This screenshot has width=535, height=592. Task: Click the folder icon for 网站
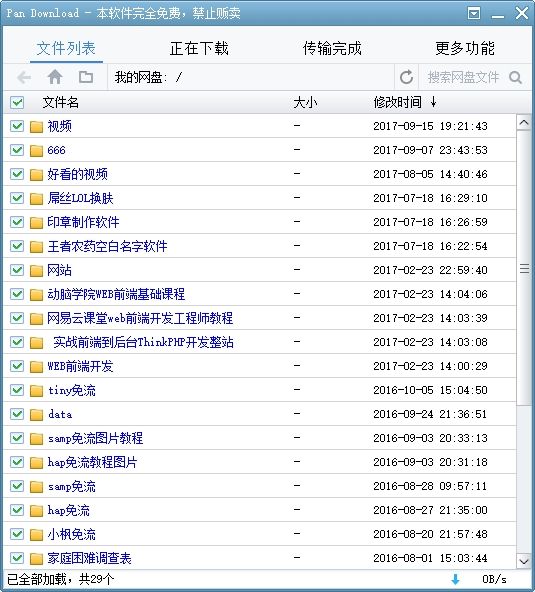click(36, 270)
